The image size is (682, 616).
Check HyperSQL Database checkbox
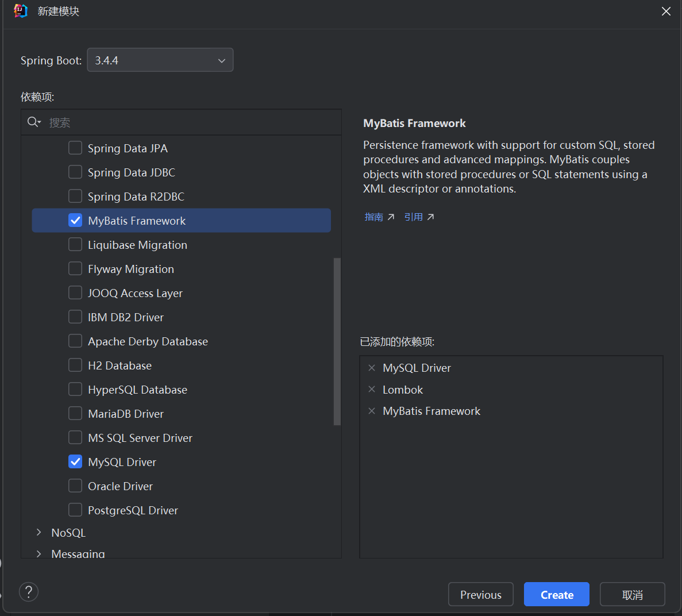point(75,390)
